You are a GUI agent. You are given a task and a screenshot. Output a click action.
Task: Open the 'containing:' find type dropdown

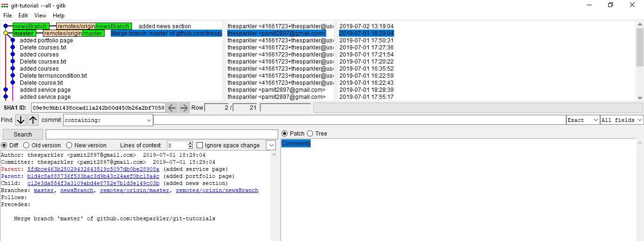[108, 120]
